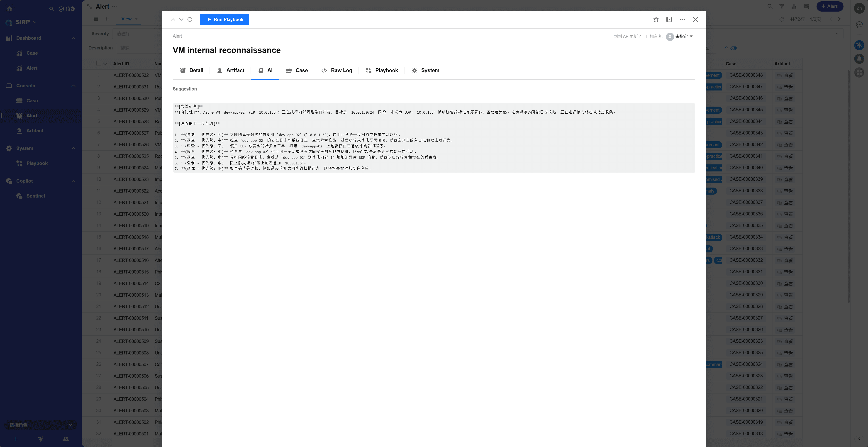Click the Run Playbook button

[x=224, y=20]
